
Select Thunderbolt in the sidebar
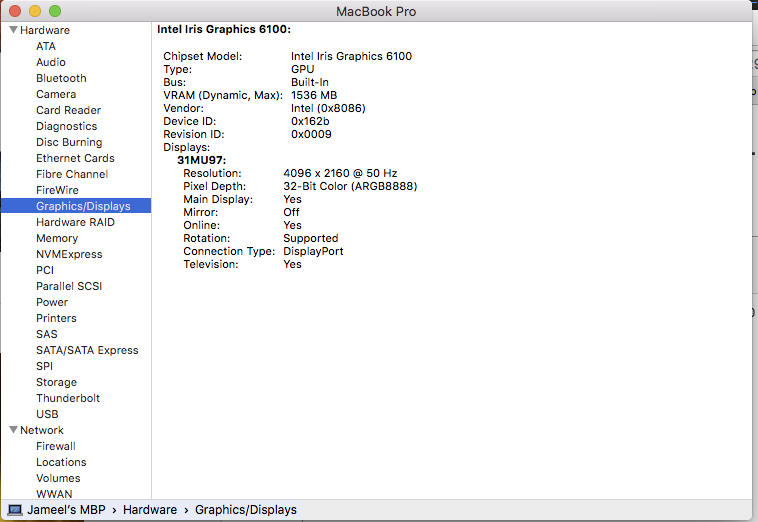[68, 398]
